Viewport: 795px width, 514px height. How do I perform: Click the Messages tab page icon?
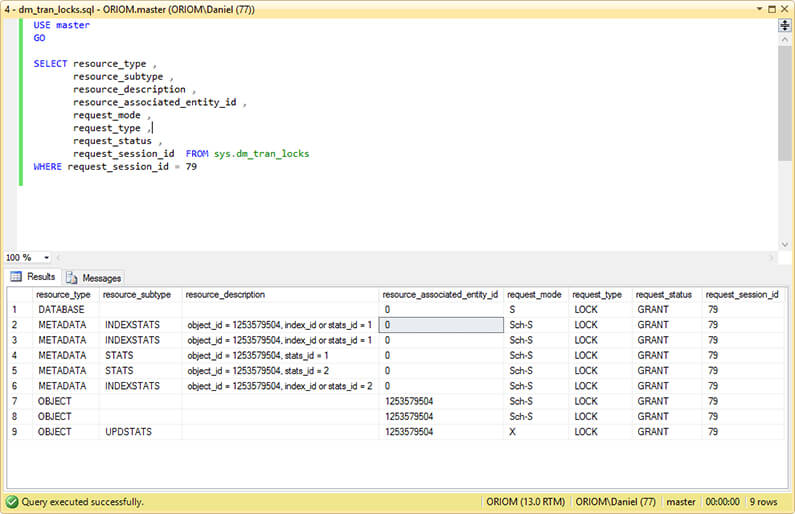pos(72,278)
